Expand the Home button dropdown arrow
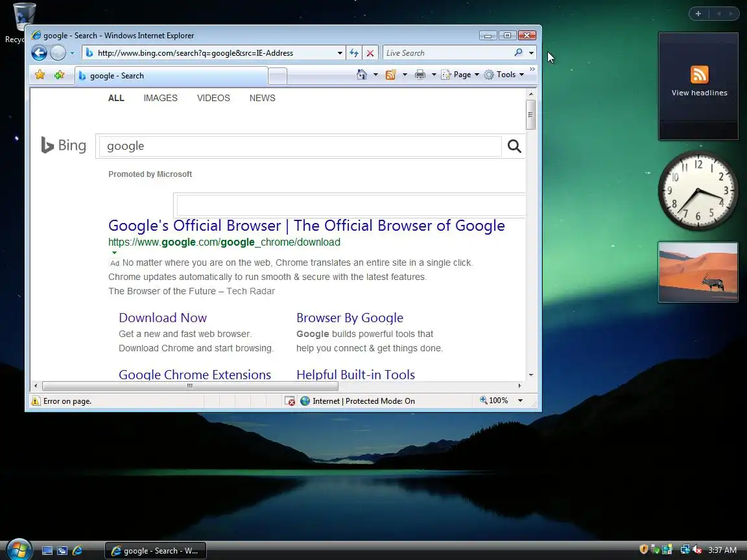Viewport: 747px width, 560px height. pos(375,75)
